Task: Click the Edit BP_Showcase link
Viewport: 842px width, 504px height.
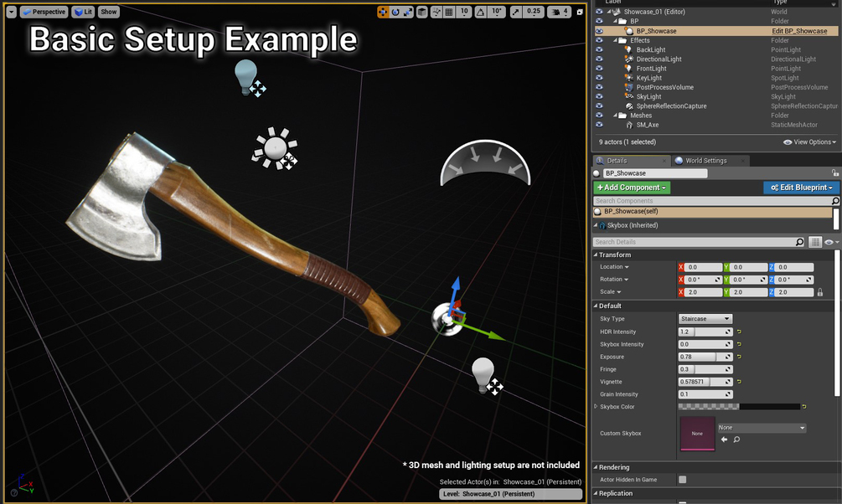Action: (799, 31)
